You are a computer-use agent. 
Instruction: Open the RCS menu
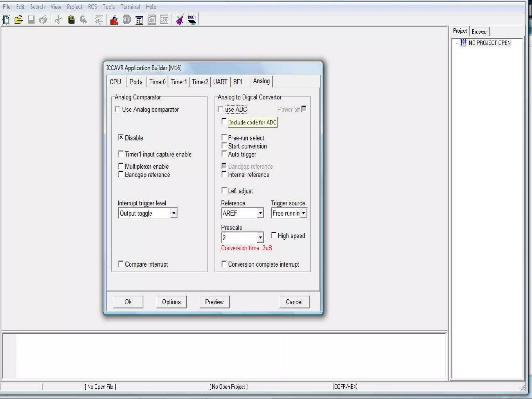click(x=92, y=7)
